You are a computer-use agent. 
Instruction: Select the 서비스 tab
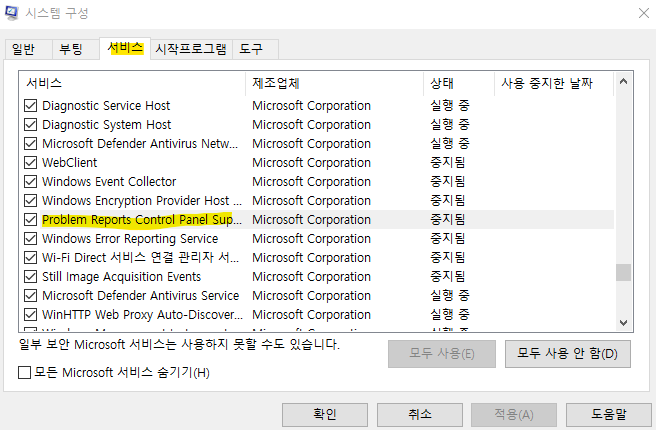point(125,48)
